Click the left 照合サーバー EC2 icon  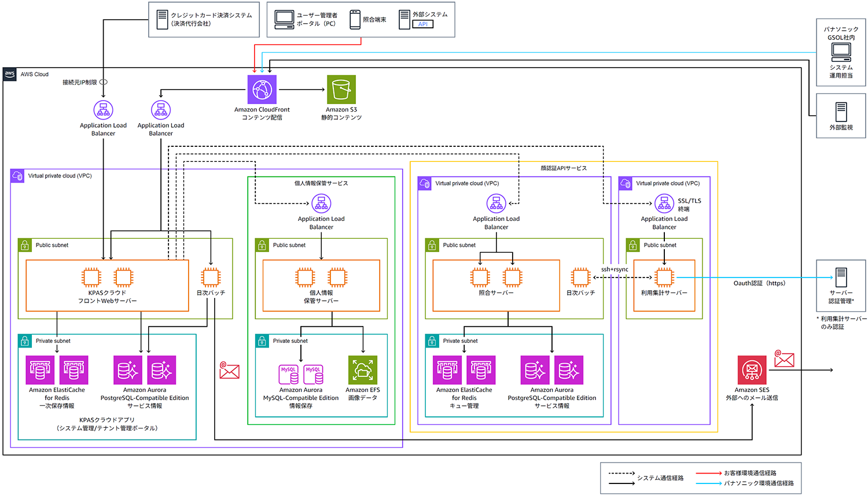click(x=480, y=278)
